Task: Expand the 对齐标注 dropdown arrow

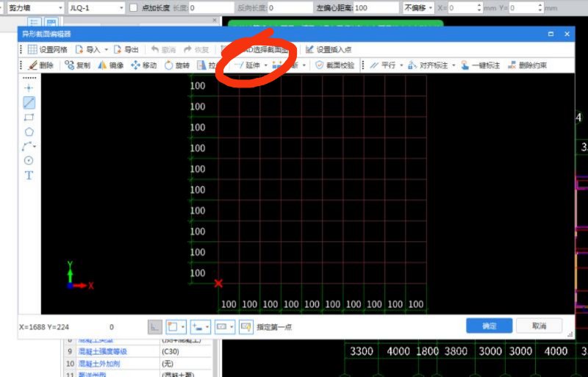Action: (453, 65)
